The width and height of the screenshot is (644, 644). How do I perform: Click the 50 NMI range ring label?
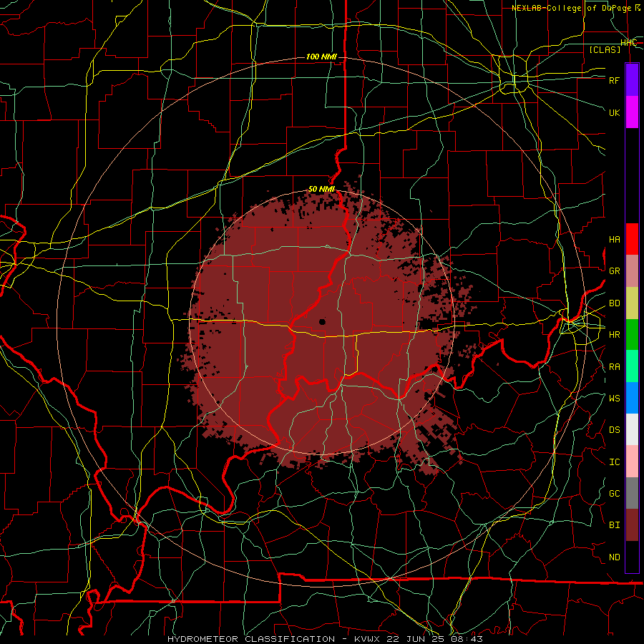click(321, 190)
